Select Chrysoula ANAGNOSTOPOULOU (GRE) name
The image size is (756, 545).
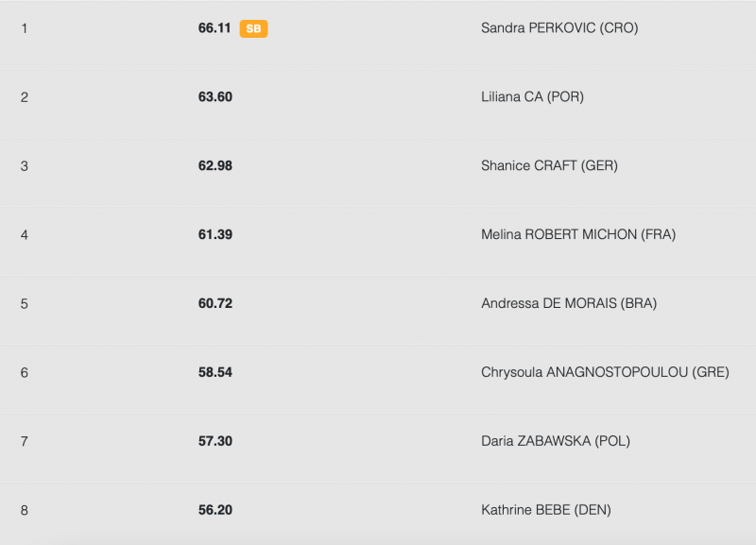pyautogui.click(x=605, y=373)
